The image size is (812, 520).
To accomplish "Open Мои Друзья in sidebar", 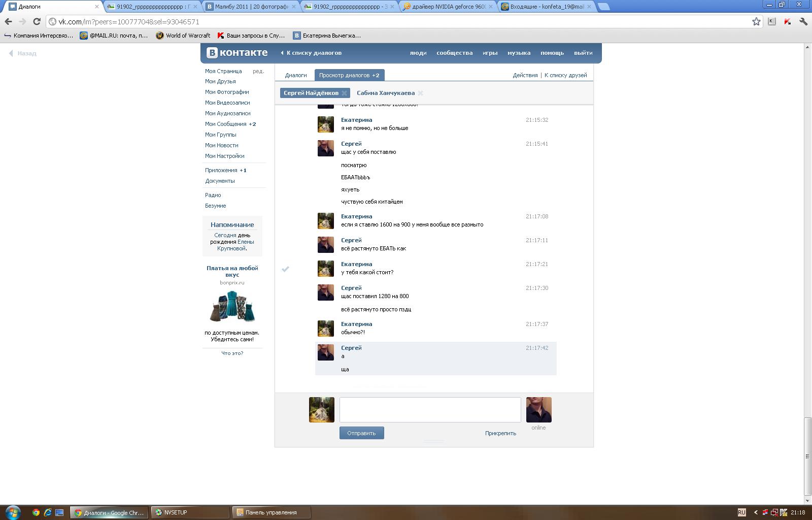I will click(220, 81).
